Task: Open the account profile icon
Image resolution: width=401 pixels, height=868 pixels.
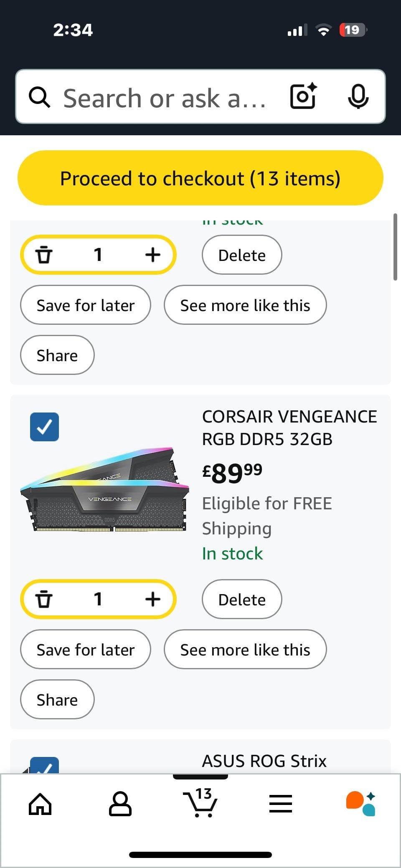Action: pos(120,803)
